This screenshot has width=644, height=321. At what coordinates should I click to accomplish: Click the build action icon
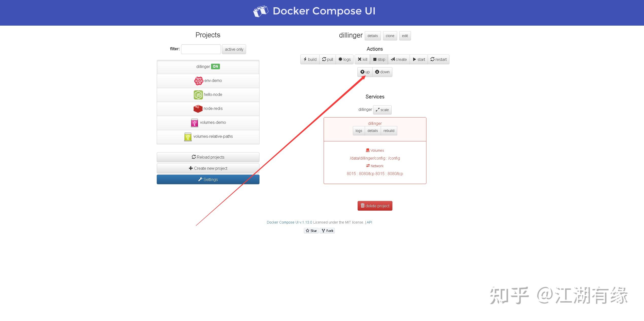pos(310,59)
